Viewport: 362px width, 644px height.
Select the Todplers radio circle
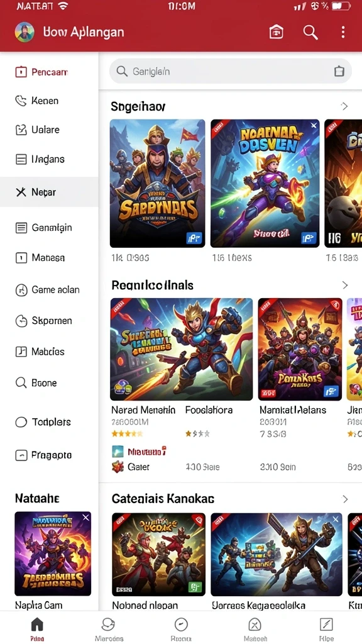coord(21,422)
